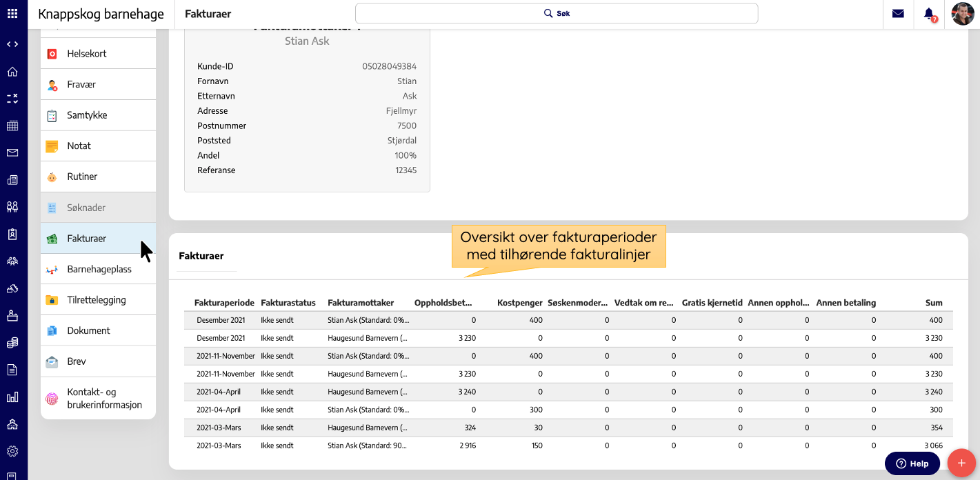Click Kunde-ID value 05028049384
The width and height of the screenshot is (980, 480).
(x=389, y=66)
